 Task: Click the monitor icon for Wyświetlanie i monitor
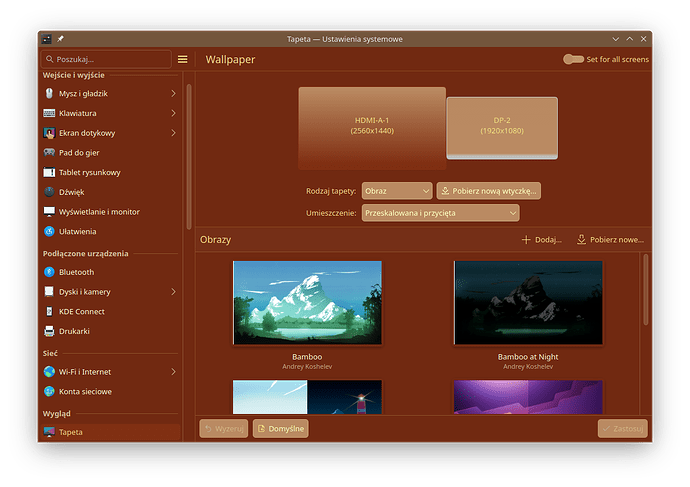(49, 212)
